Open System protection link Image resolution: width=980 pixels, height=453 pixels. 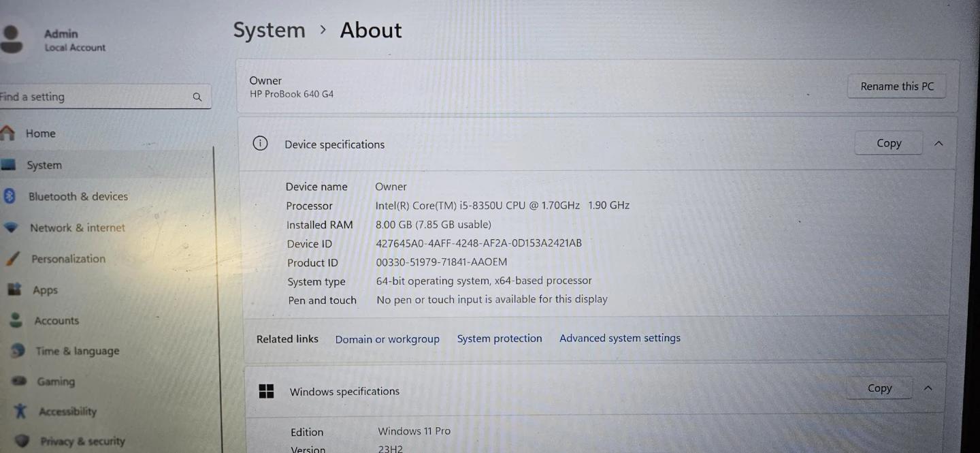(x=500, y=339)
